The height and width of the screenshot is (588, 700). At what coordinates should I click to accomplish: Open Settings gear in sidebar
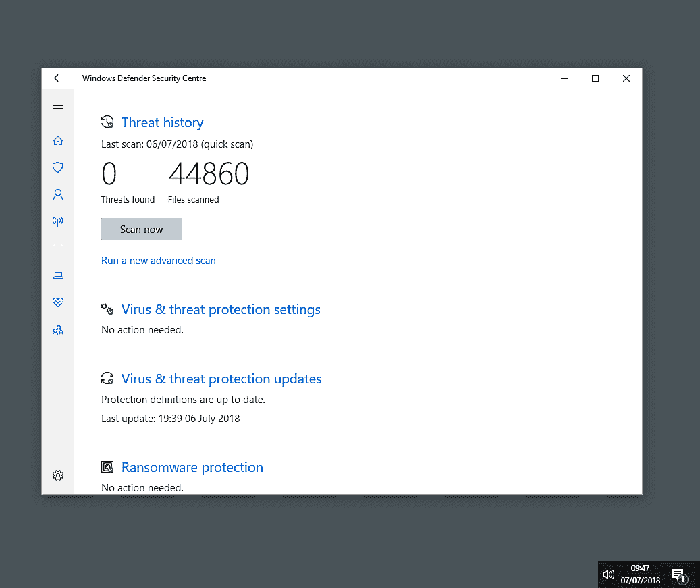coord(58,475)
